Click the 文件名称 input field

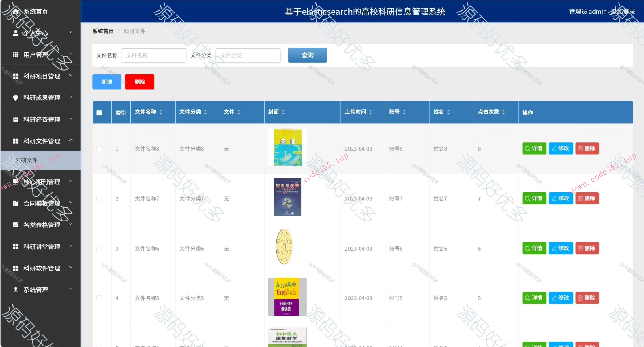click(x=154, y=55)
